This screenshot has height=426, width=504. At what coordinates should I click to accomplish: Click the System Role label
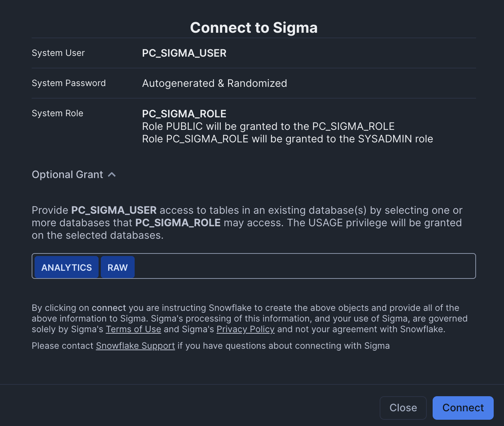coord(57,113)
